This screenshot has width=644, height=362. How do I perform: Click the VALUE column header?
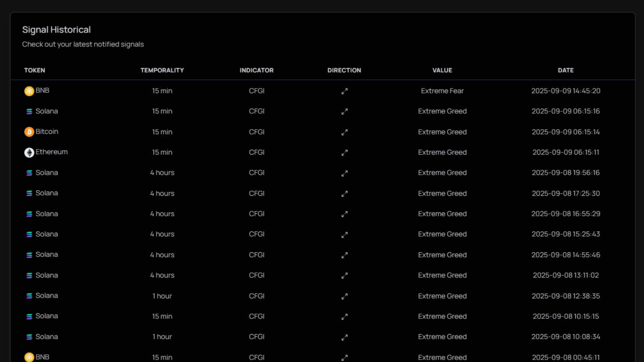[442, 70]
